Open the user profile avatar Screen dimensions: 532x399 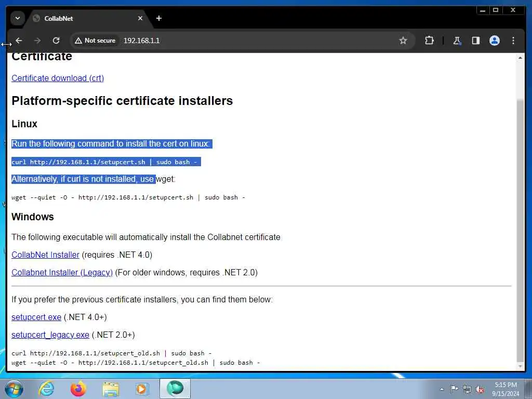[x=495, y=41]
